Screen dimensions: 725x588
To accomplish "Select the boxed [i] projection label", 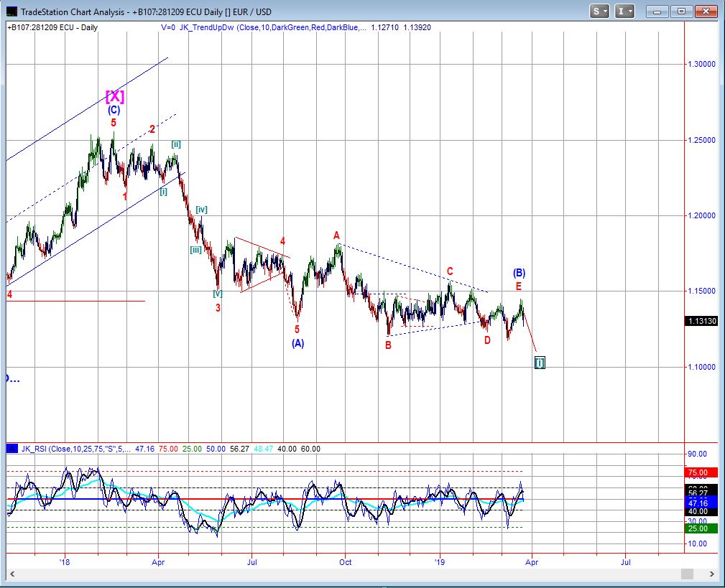I will click(x=540, y=363).
